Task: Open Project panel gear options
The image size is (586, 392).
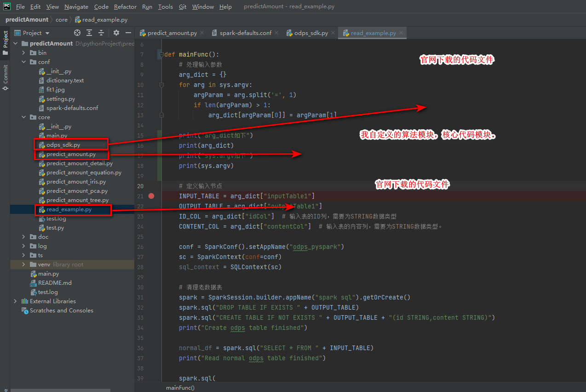Action: pos(116,33)
